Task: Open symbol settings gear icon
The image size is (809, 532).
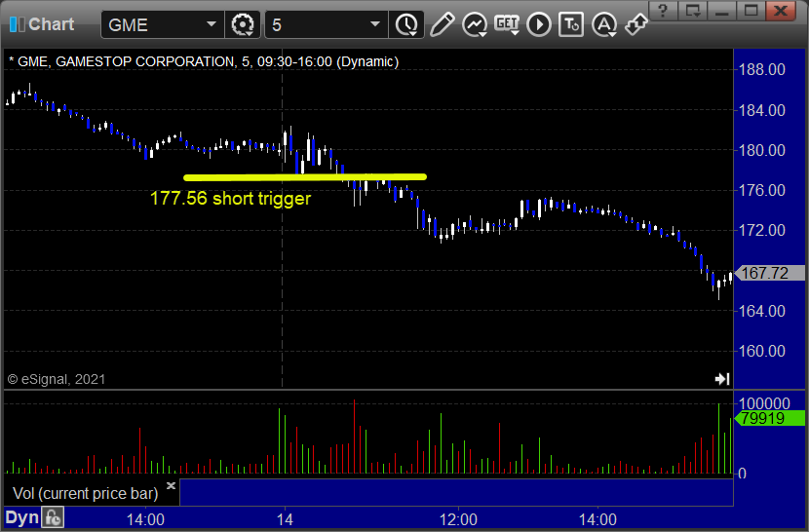Action: [243, 24]
